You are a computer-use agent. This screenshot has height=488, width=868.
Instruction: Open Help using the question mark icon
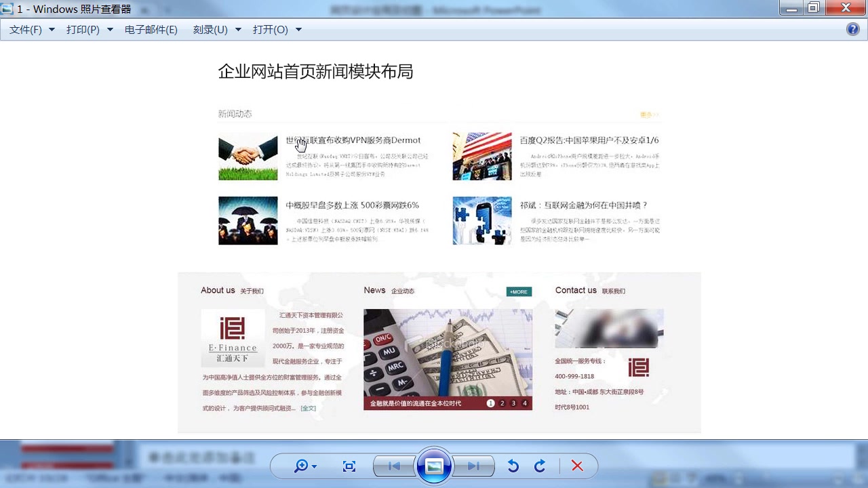click(853, 29)
